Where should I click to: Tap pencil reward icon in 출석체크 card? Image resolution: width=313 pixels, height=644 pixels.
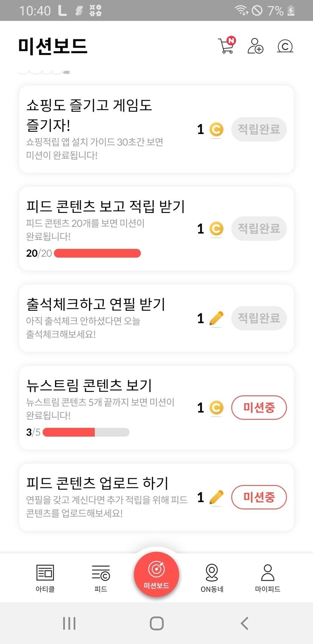point(216,319)
